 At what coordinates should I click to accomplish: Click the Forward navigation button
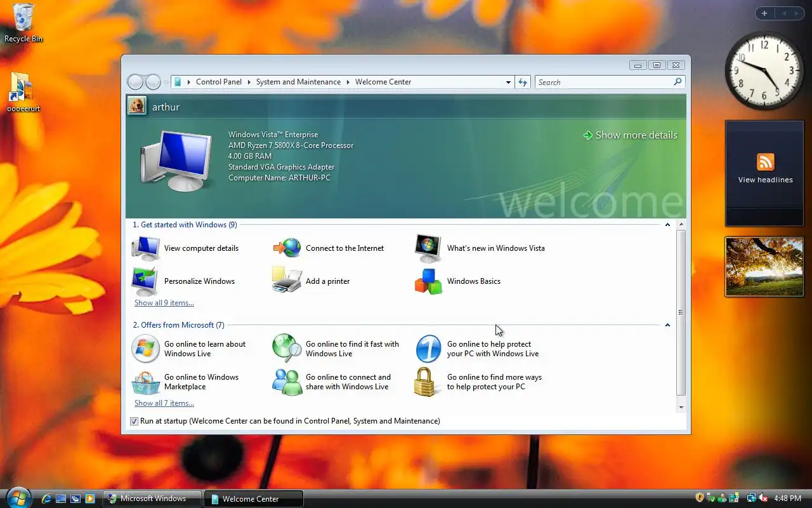click(154, 82)
